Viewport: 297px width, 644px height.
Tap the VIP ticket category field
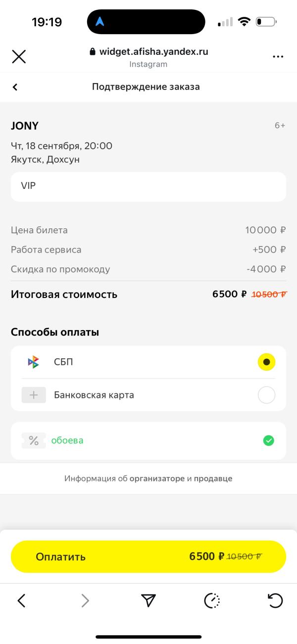point(148,186)
